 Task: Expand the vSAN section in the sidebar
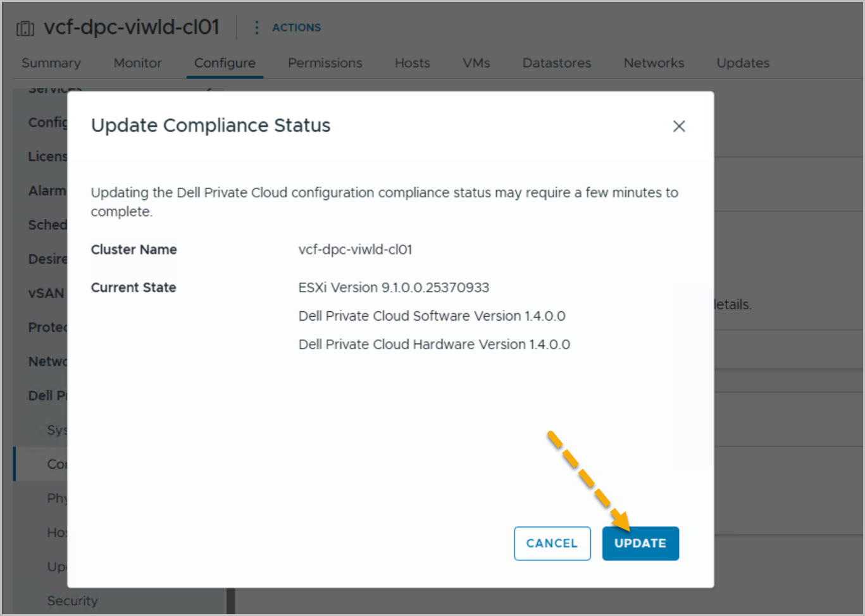[x=46, y=293]
